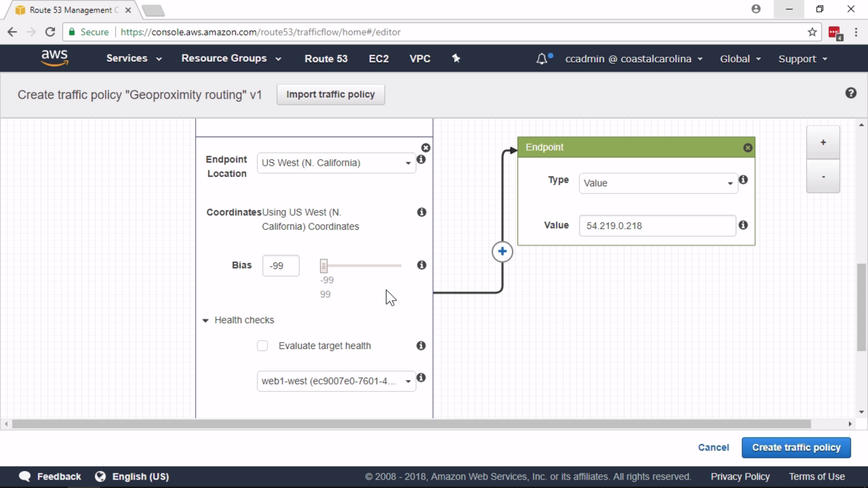
Task: Reload the page
Action: pyautogui.click(x=50, y=32)
